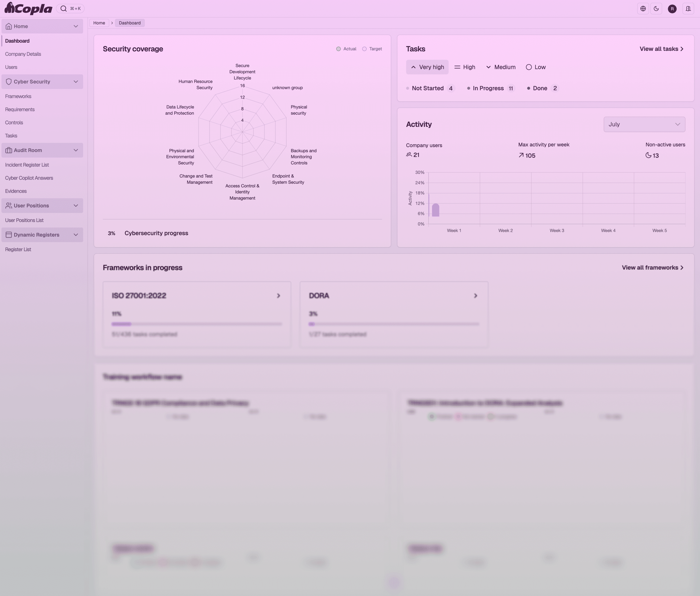Select the Very high priority tab
The image size is (700, 596).
427,67
